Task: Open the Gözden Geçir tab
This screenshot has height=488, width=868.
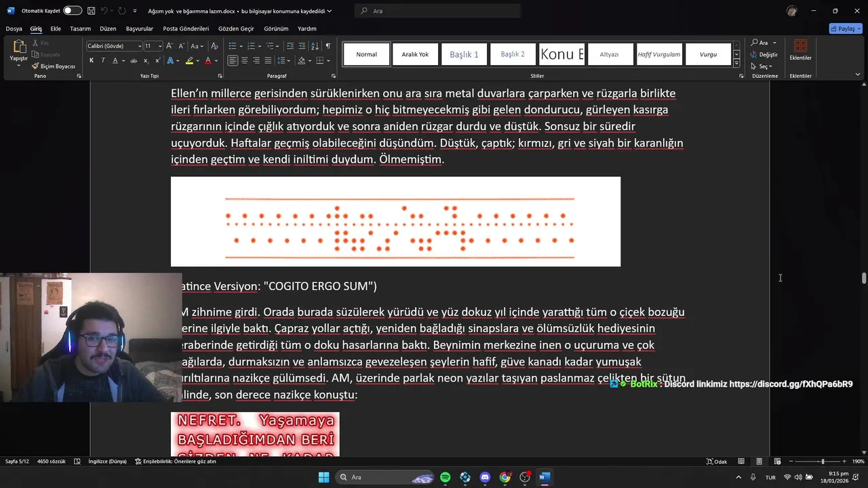Action: pos(236,28)
